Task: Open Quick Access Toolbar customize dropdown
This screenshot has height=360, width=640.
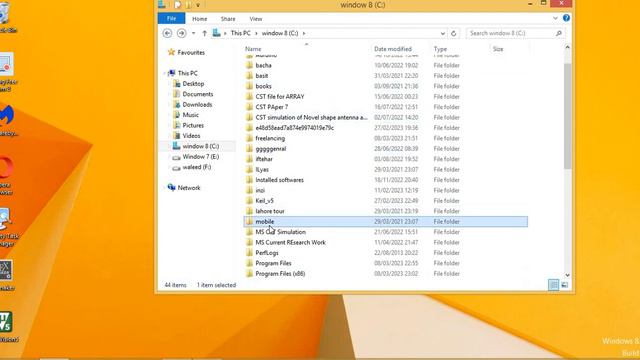Action: coord(198,5)
